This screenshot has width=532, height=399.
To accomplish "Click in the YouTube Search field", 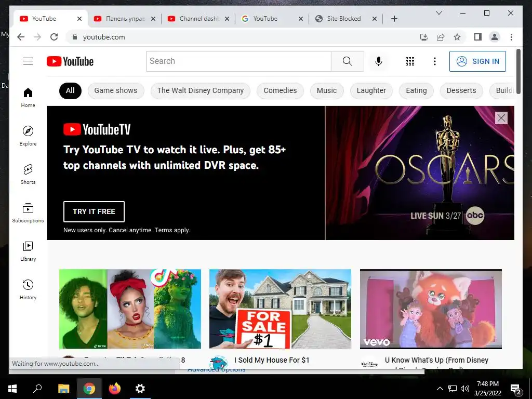I will click(x=238, y=61).
